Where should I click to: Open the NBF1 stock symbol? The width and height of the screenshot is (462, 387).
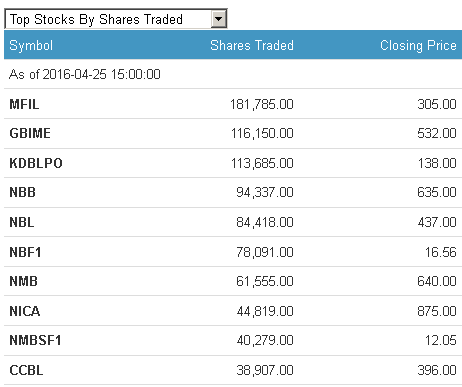click(x=25, y=252)
